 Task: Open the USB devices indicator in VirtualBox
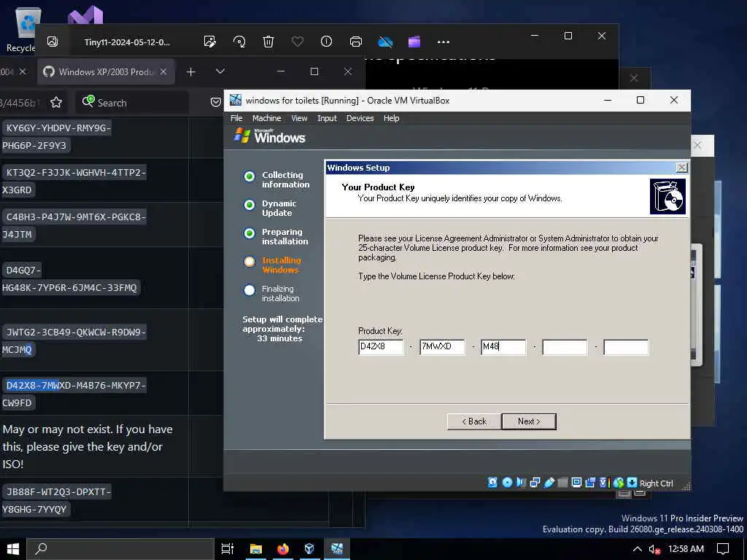(x=549, y=483)
